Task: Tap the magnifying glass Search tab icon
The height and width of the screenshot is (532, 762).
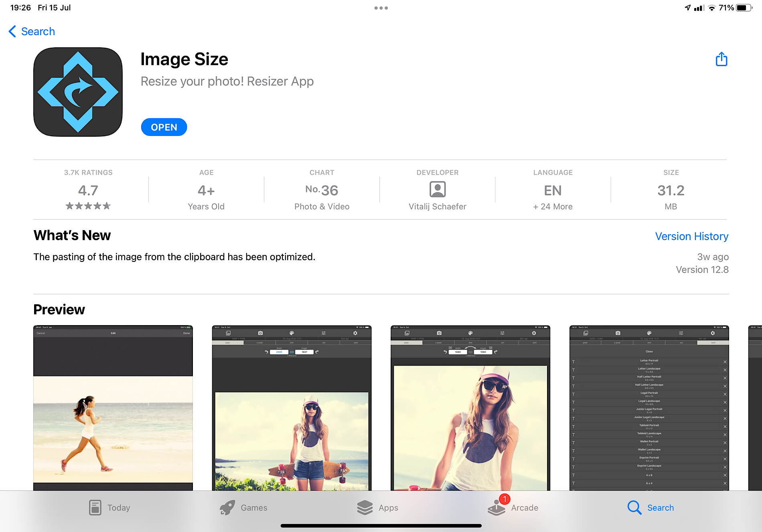Action: [x=634, y=508]
